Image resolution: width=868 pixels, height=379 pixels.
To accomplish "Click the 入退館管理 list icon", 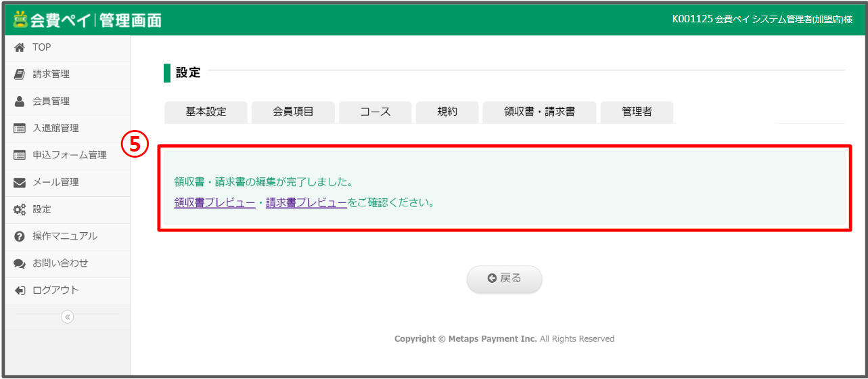I will pyautogui.click(x=20, y=129).
